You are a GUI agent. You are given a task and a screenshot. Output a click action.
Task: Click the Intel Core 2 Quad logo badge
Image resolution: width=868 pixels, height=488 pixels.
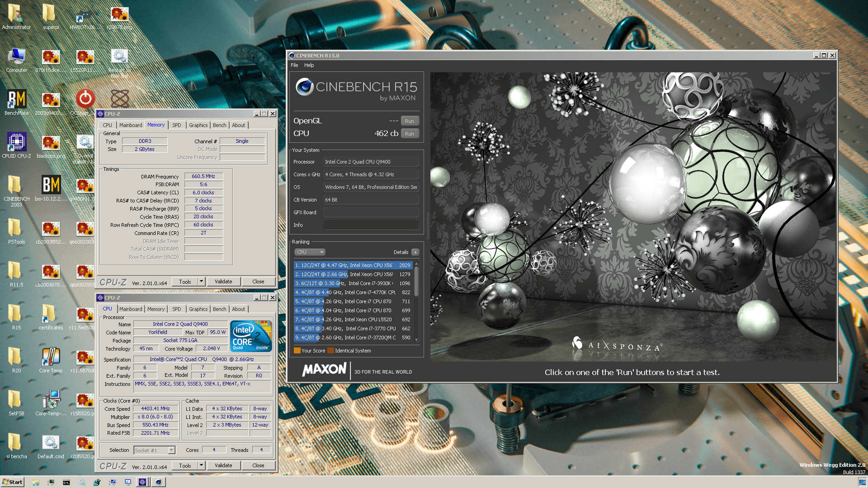tap(251, 336)
